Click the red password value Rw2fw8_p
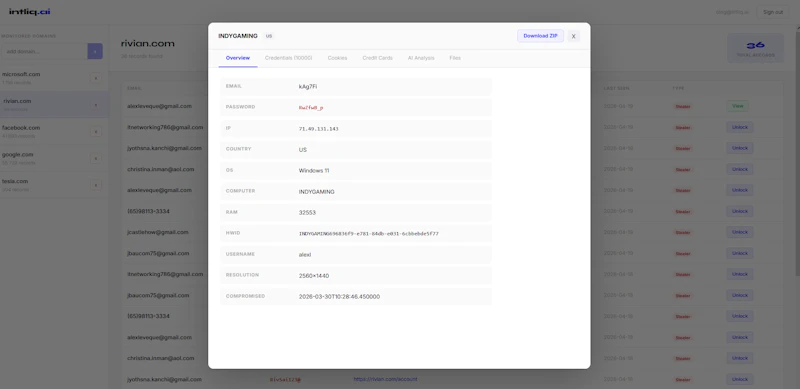The image size is (800, 389). (x=311, y=108)
